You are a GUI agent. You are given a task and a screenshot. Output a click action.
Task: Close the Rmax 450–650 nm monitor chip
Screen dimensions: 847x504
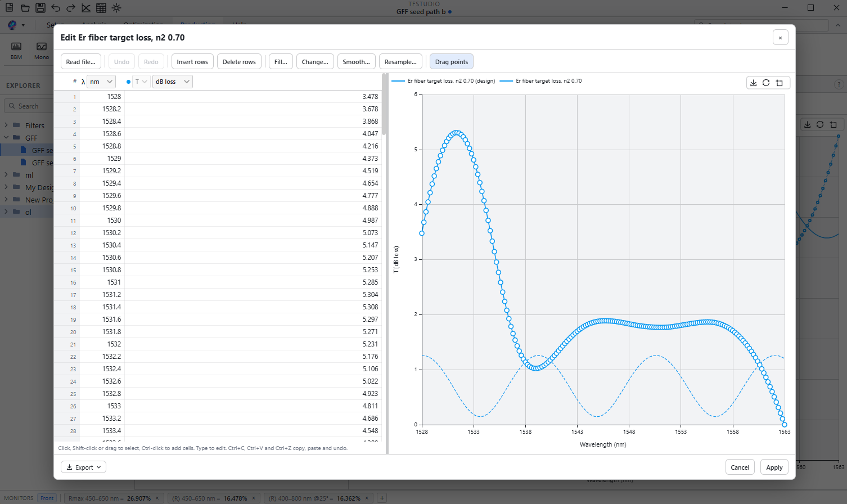[x=157, y=498]
